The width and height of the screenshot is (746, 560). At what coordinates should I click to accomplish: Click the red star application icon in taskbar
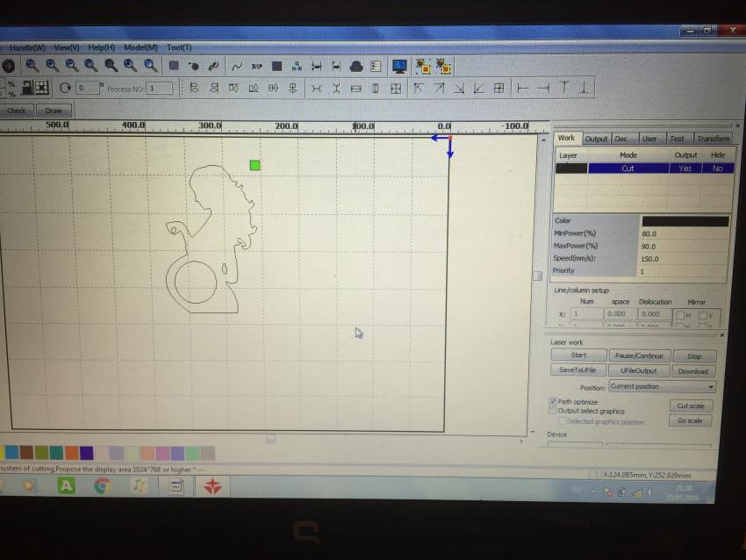212,486
